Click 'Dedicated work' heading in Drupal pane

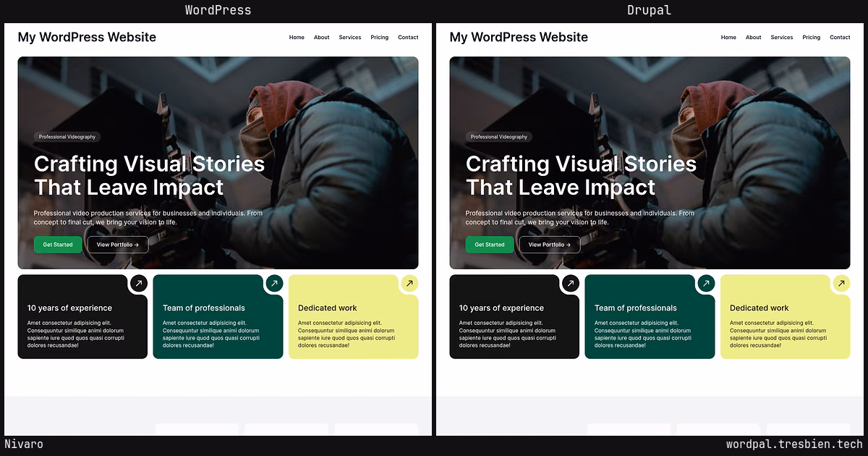tap(759, 308)
